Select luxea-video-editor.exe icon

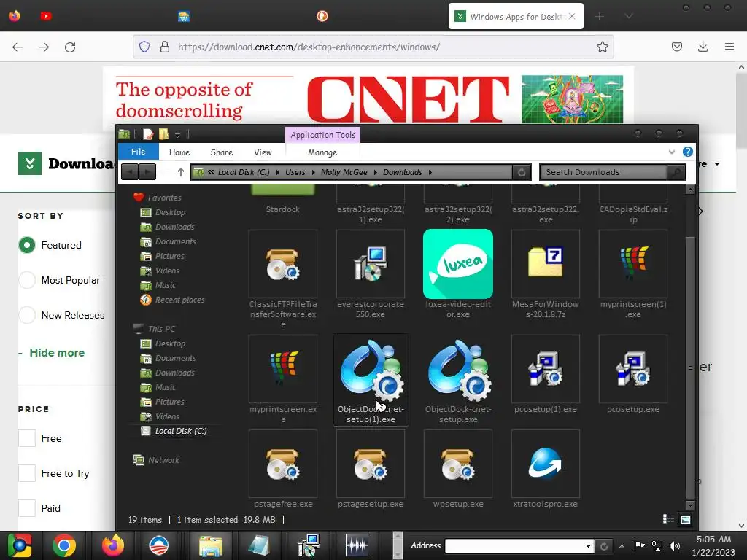coord(458,264)
